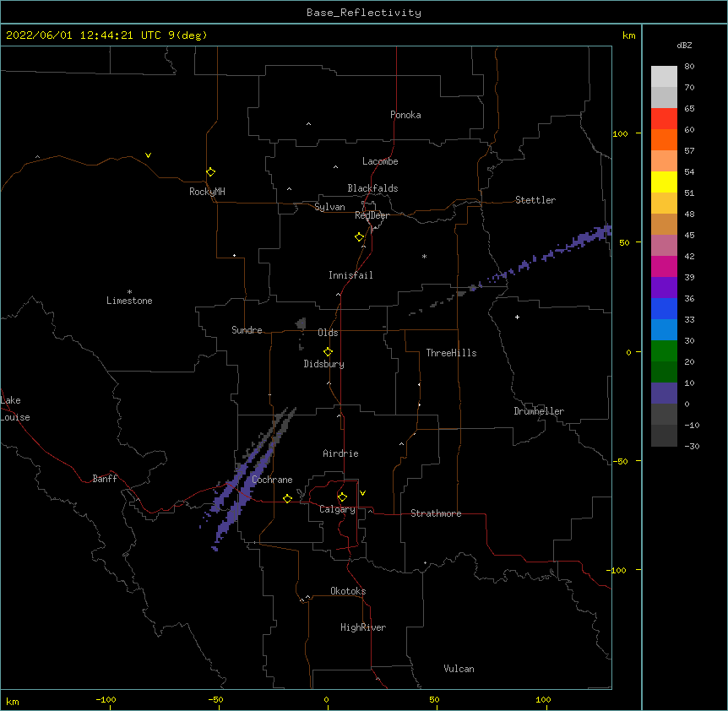Select the red swatch in dBZ legend

tap(664, 118)
